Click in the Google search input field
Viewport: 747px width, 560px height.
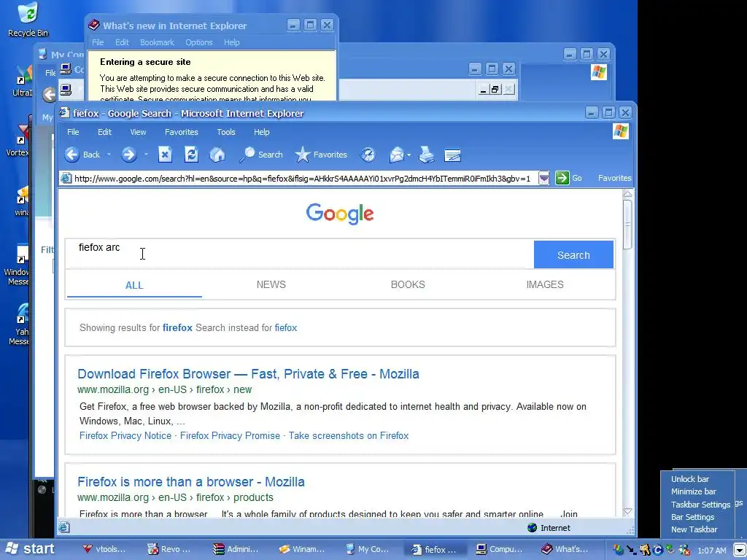[300, 254]
